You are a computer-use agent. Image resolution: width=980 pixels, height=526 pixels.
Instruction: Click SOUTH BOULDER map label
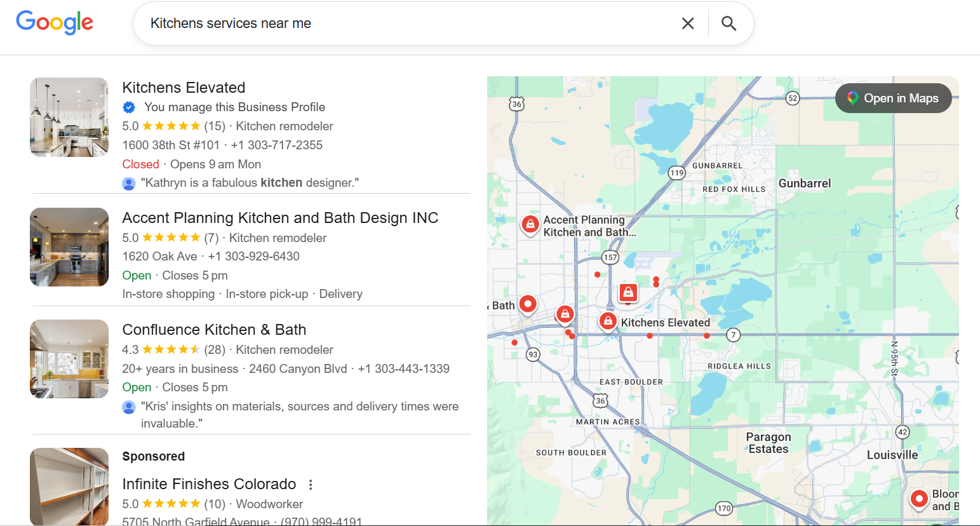click(x=571, y=453)
